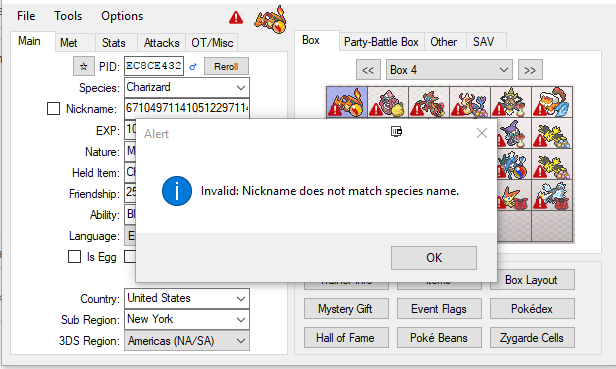Click the small screen icon in Alert title bar
The height and width of the screenshot is (369, 616).
coord(396,131)
